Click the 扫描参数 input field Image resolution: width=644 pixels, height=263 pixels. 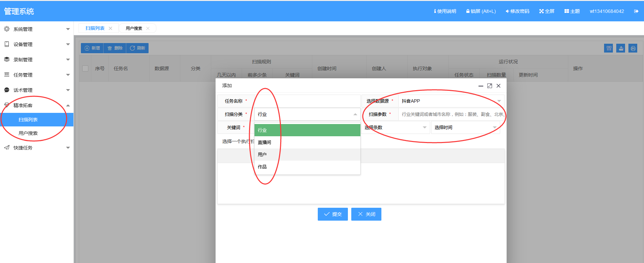tap(451, 114)
